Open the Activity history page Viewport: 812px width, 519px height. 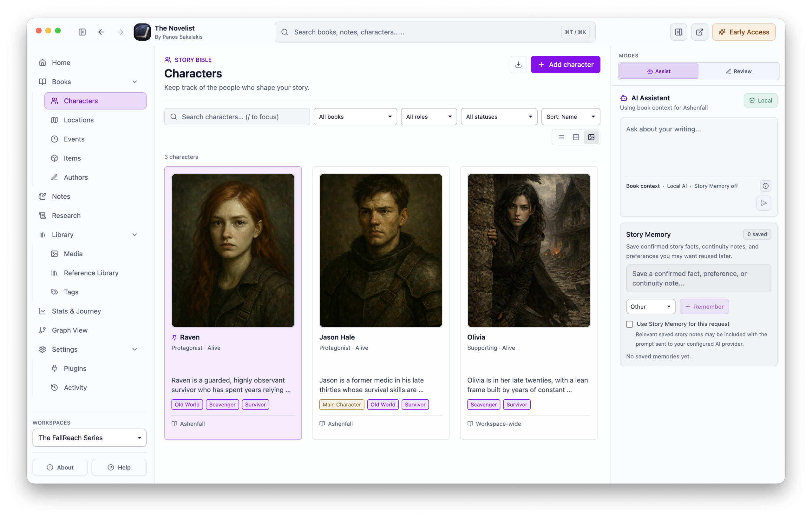tap(95, 388)
